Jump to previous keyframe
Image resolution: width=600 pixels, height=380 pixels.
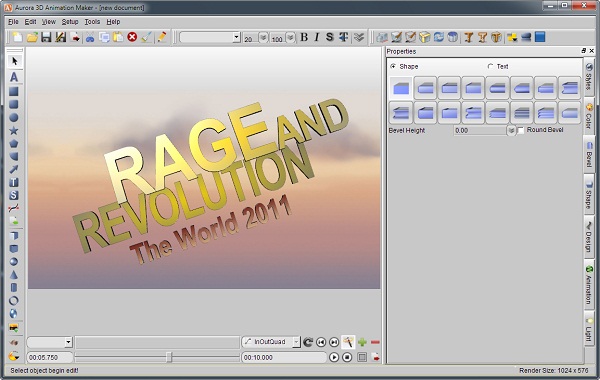[x=321, y=342]
